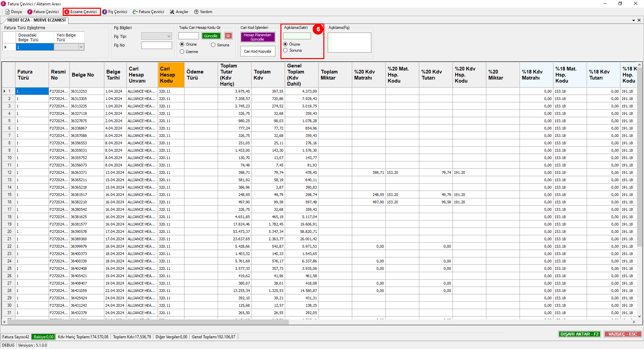Click the Ödeme Türü column header

pos(201,75)
